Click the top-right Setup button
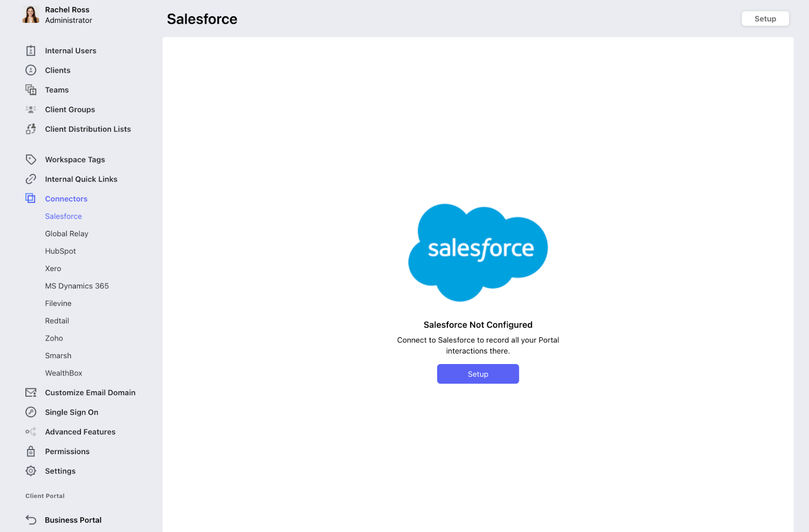 point(765,19)
